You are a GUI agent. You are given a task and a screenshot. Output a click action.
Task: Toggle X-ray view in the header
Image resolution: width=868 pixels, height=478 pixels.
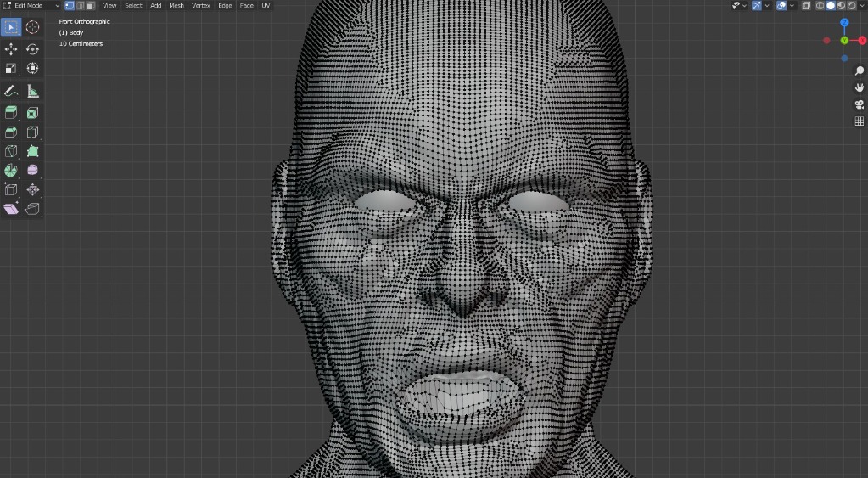(806, 5)
